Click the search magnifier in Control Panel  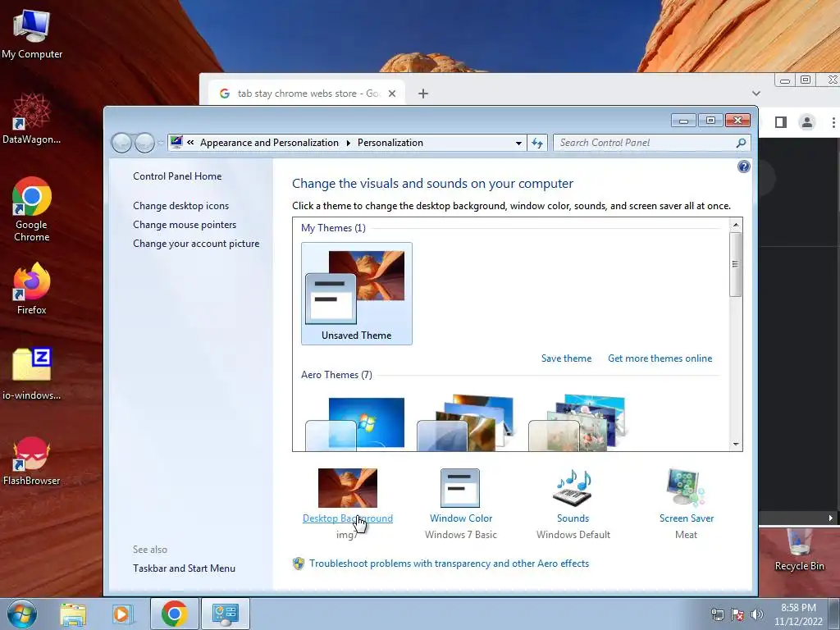[x=741, y=143]
